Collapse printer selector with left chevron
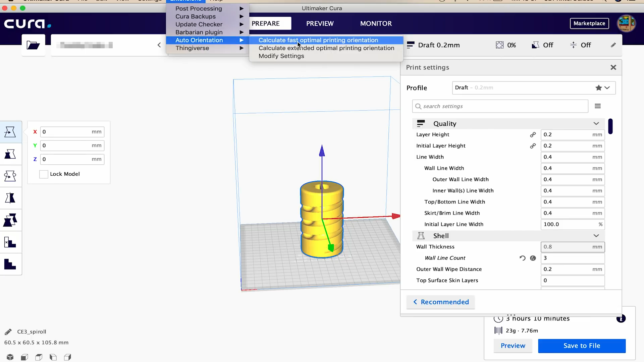644x362 pixels. click(159, 45)
